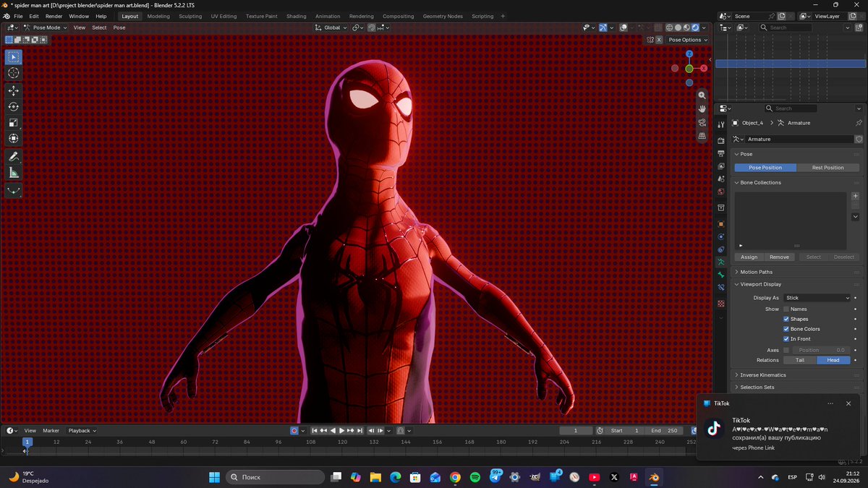Enable the Axes checkbox
Image resolution: width=868 pixels, height=488 pixels.
(786, 350)
